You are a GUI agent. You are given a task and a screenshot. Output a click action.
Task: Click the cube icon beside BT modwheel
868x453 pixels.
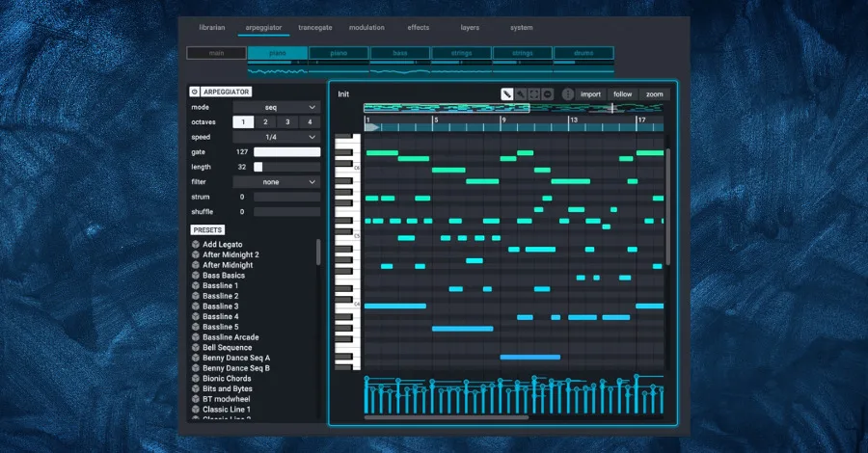point(196,399)
